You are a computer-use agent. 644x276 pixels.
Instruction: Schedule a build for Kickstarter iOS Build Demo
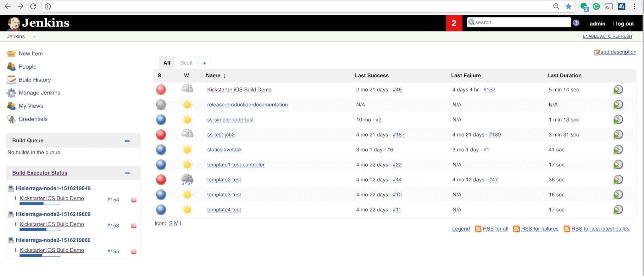pyautogui.click(x=618, y=90)
